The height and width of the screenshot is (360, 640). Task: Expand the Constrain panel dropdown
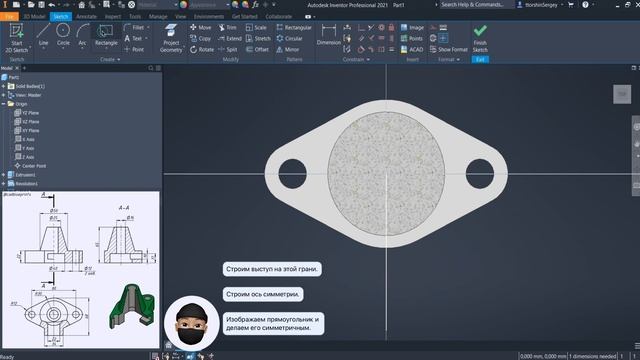pyautogui.click(x=356, y=60)
